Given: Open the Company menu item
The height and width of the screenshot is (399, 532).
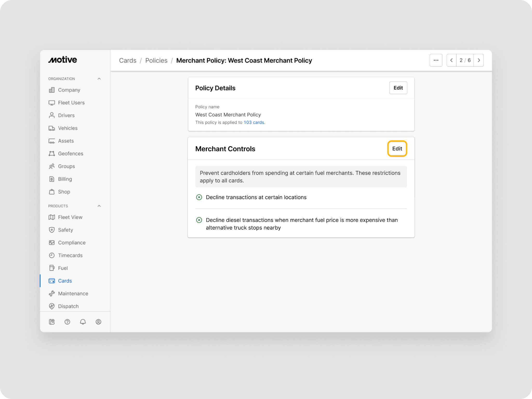Looking at the screenshot, I should pos(69,90).
